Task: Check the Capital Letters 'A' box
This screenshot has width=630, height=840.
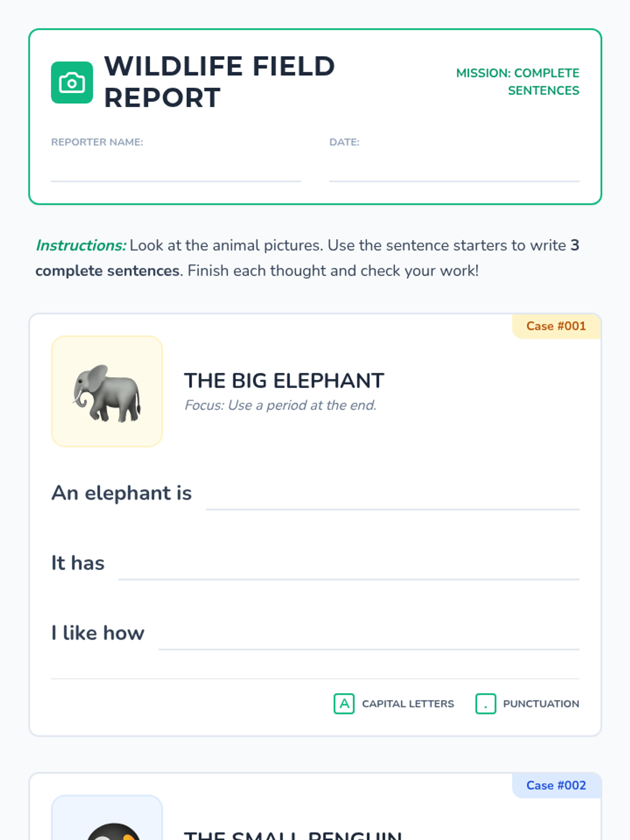Action: tap(344, 703)
